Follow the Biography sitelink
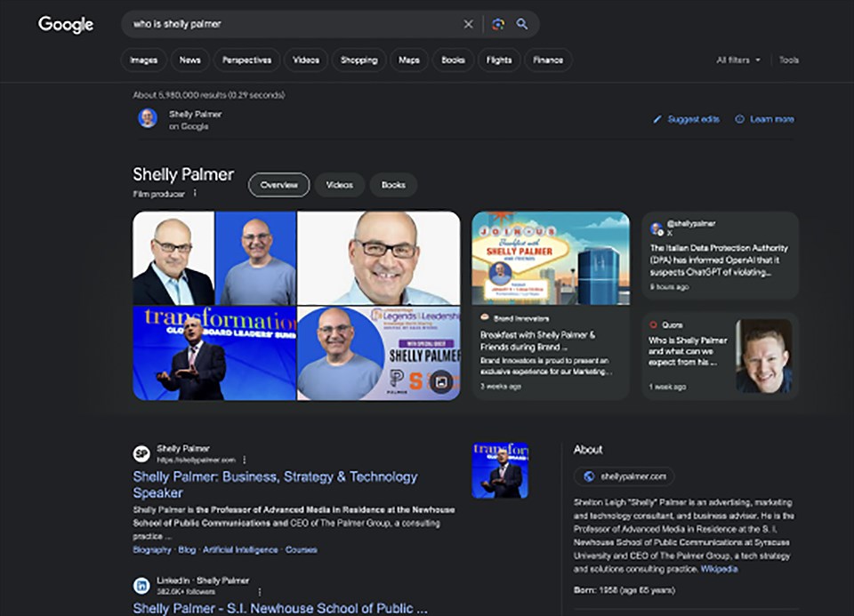The height and width of the screenshot is (616, 854). 152,549
